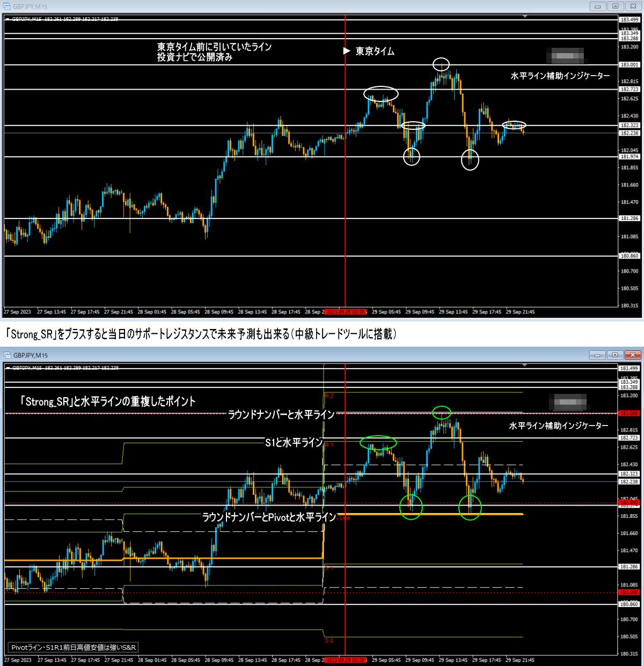Select the red R 1 pivot label

329,445
